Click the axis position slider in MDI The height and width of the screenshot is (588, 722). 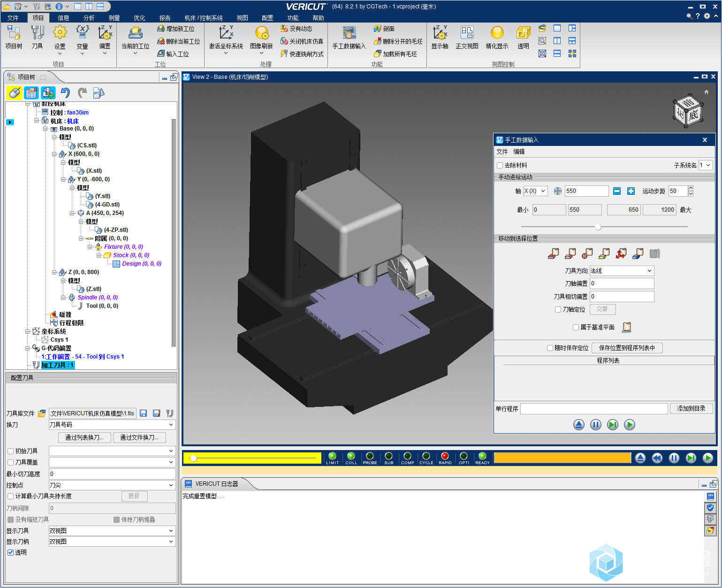(x=598, y=227)
